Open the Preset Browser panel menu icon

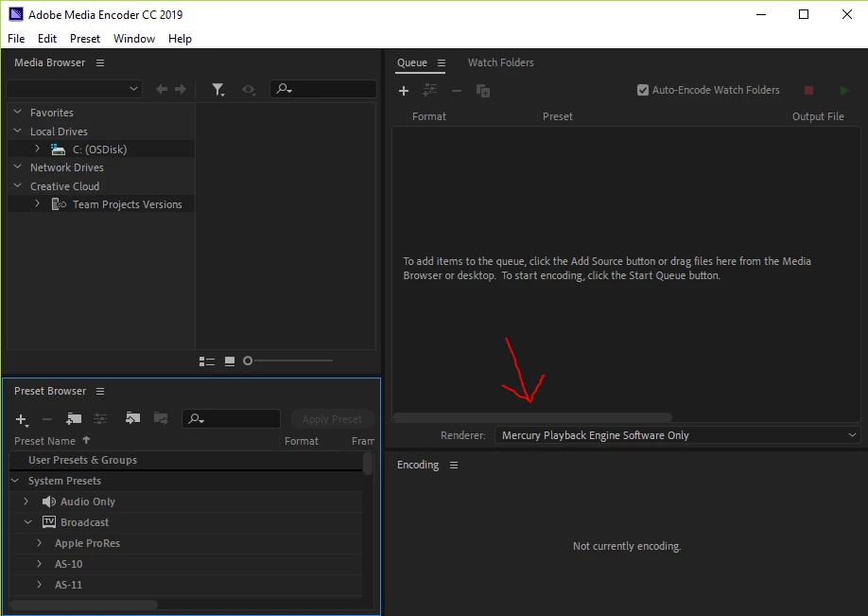tap(100, 391)
